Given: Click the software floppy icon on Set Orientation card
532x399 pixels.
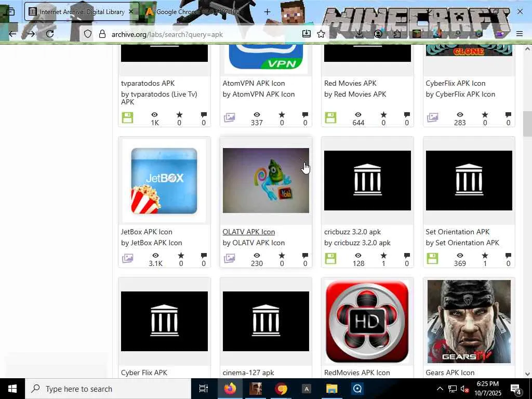Looking at the screenshot, I should coord(433,259).
